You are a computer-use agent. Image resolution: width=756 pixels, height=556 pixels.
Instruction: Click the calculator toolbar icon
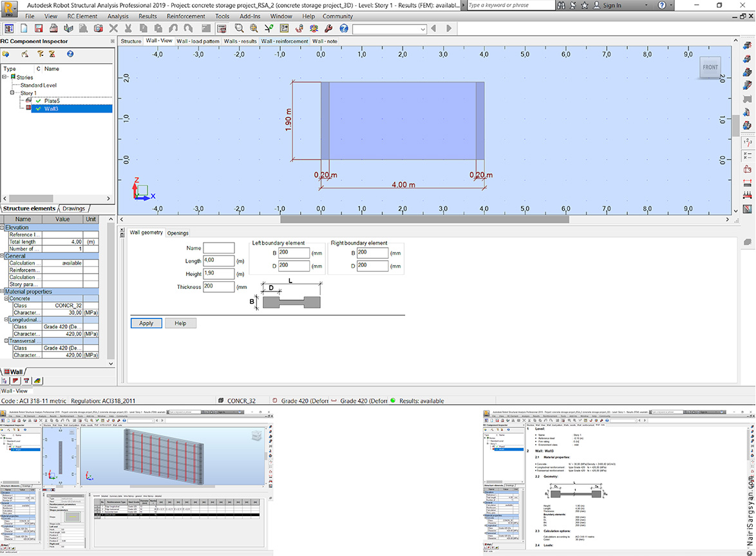(x=222, y=28)
